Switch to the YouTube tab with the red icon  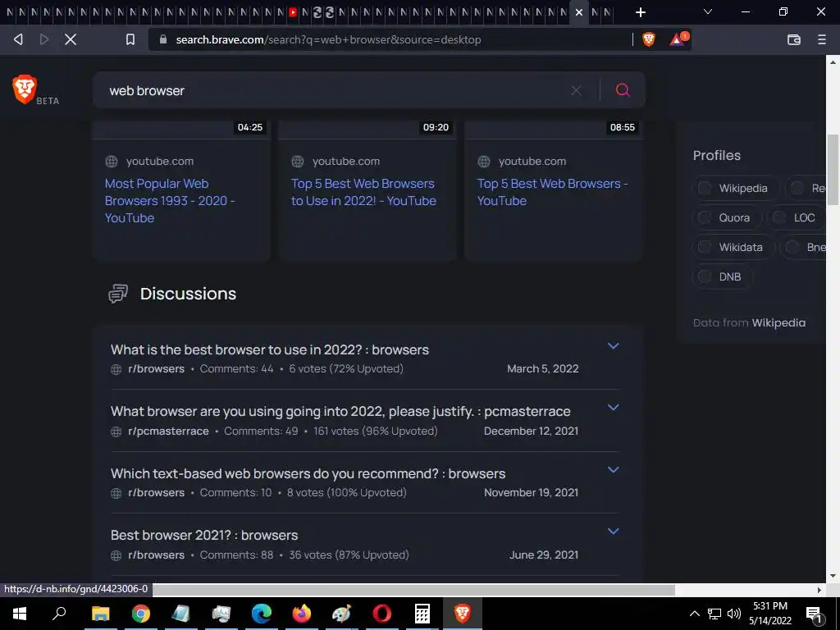(x=293, y=11)
